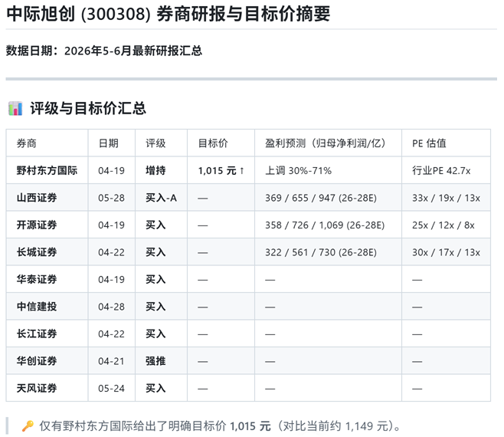Click the summary note about 野村东方国际 target price

pos(220,426)
